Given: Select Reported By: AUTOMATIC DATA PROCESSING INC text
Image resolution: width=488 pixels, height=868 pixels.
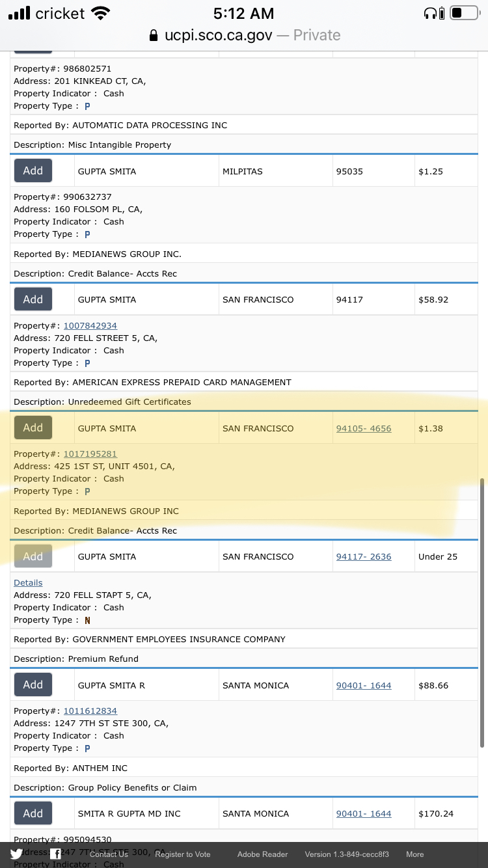Looking at the screenshot, I should [x=120, y=125].
